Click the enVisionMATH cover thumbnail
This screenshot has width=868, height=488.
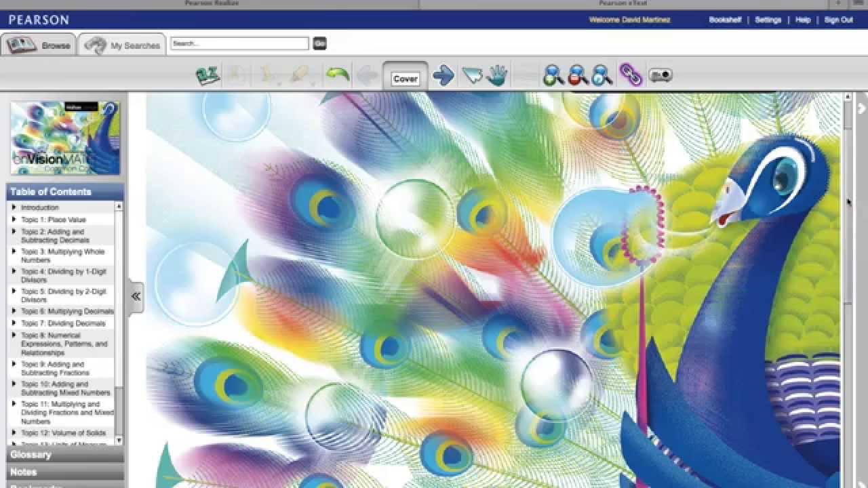65,138
